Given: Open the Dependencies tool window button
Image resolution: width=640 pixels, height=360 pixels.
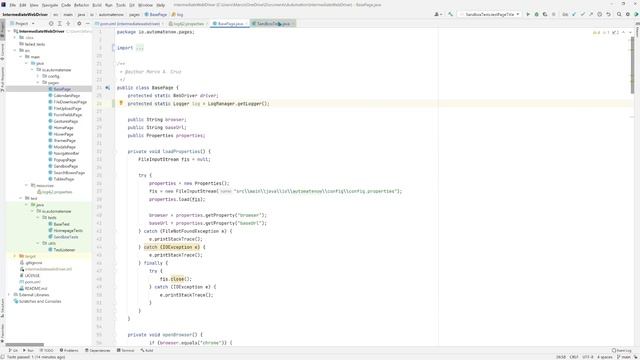Looking at the screenshot, I should tap(98, 350).
